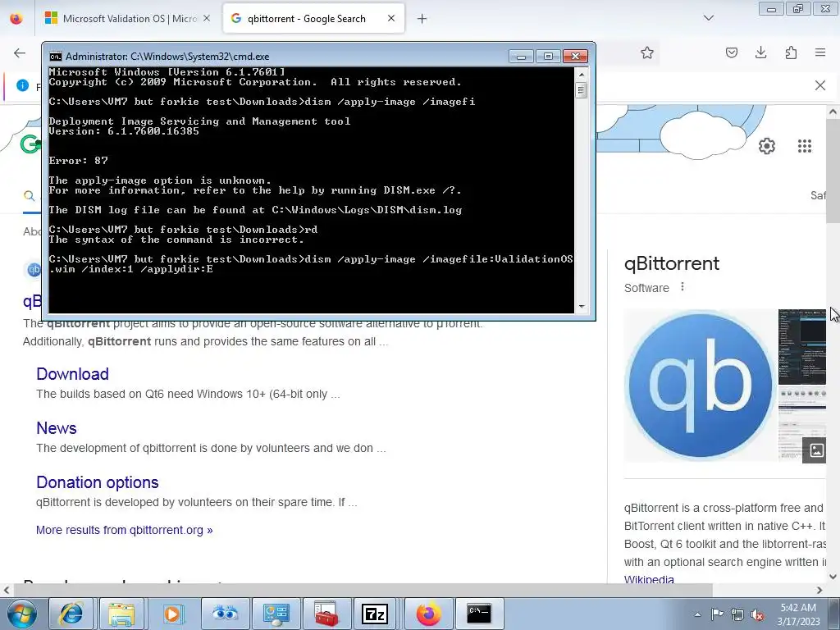Image resolution: width=840 pixels, height=630 pixels.
Task: Open the more images button
Action: (x=816, y=450)
